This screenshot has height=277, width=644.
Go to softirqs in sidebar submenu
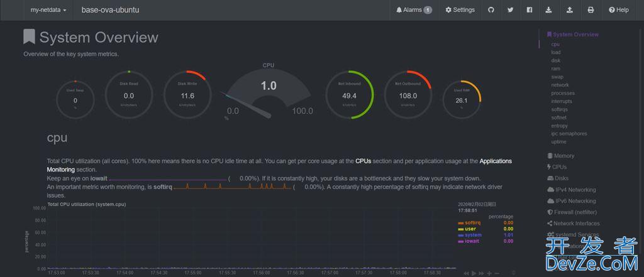coord(559,109)
